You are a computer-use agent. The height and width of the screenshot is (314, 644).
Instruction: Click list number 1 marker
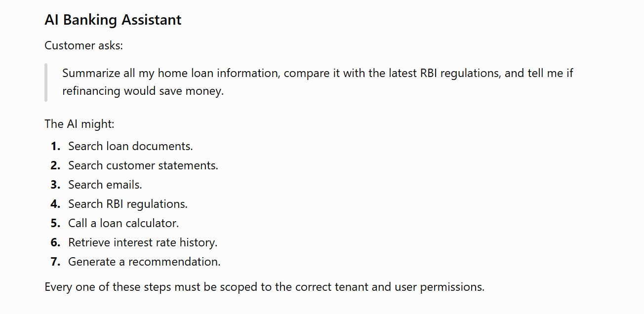point(55,146)
